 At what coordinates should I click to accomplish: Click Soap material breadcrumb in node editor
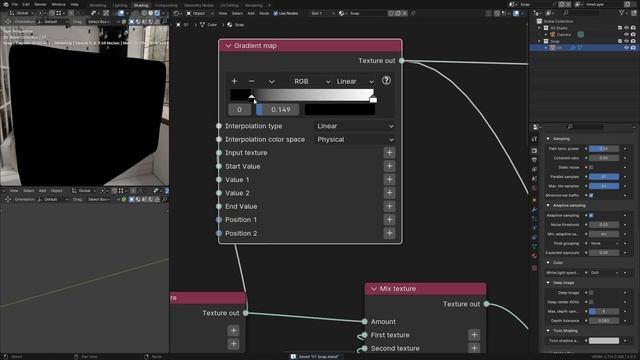click(236, 24)
